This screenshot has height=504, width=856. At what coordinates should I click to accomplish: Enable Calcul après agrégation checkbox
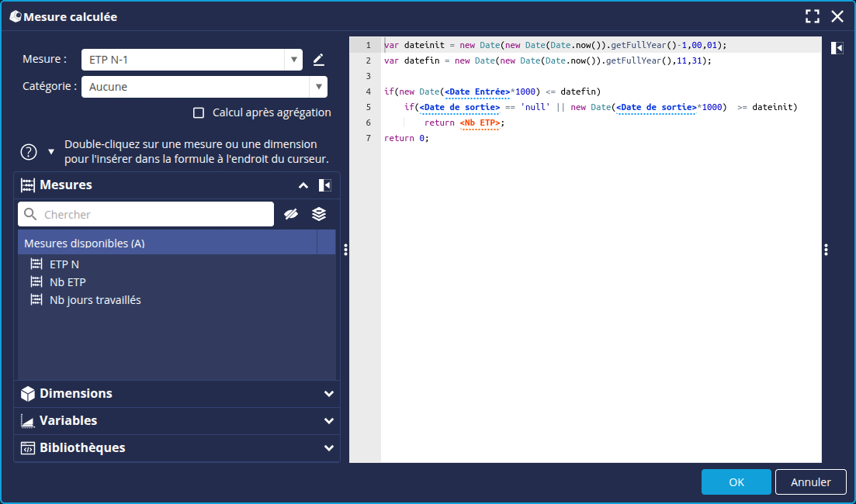pyautogui.click(x=199, y=113)
